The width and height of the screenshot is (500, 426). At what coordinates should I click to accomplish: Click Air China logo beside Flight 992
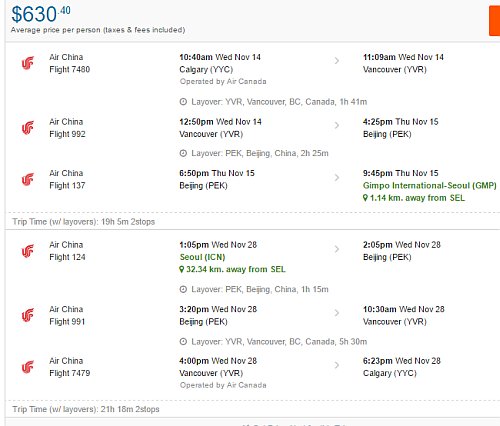(28, 128)
